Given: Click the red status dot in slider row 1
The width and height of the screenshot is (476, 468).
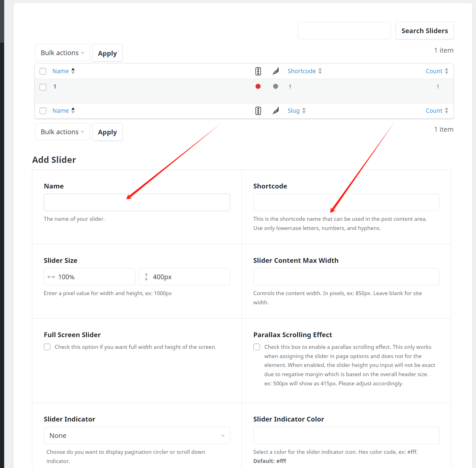Looking at the screenshot, I should pos(258,86).
